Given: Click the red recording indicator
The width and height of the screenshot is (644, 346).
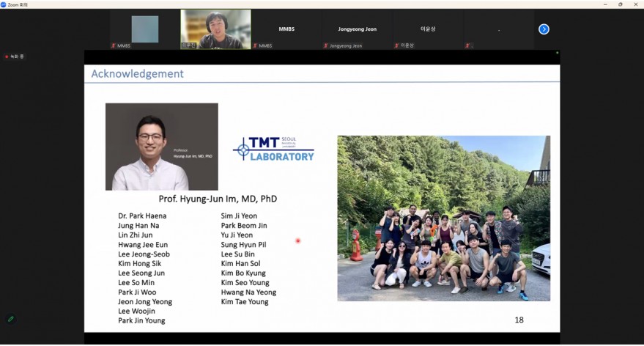Looking at the screenshot, I should point(7,56).
